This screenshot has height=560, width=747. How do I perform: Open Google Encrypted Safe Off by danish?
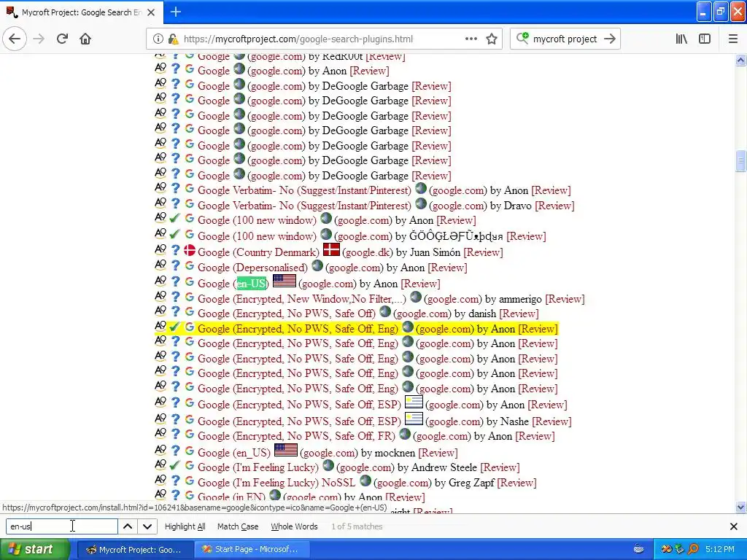(x=286, y=314)
